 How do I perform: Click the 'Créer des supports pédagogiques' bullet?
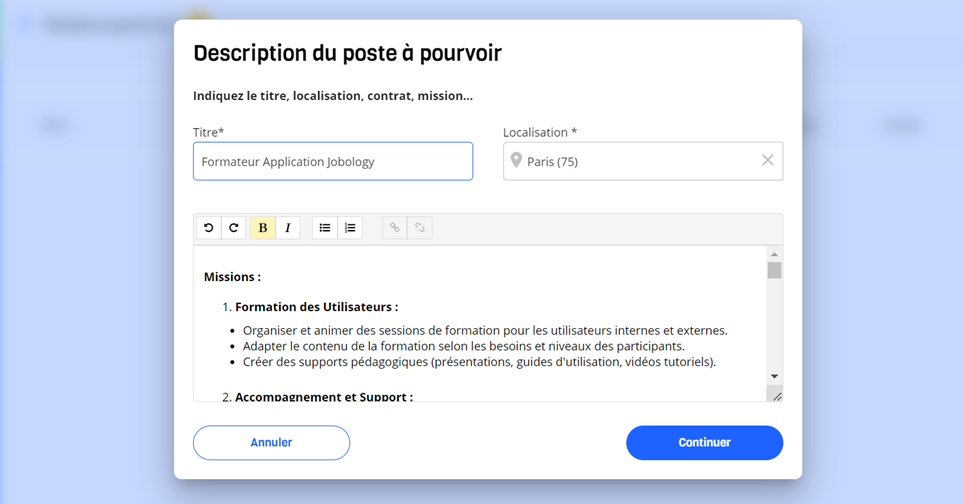480,362
